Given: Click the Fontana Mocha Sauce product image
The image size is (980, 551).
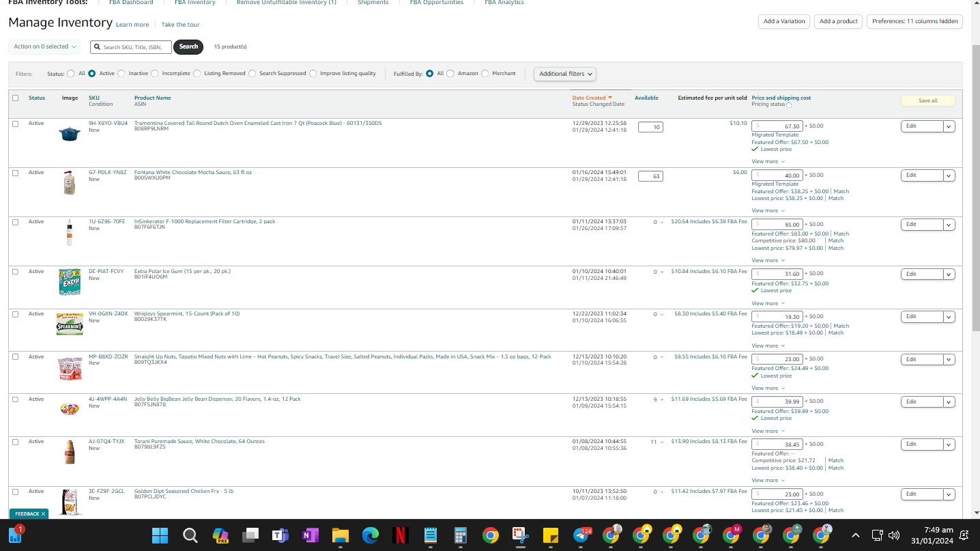Looking at the screenshot, I should click(69, 183).
